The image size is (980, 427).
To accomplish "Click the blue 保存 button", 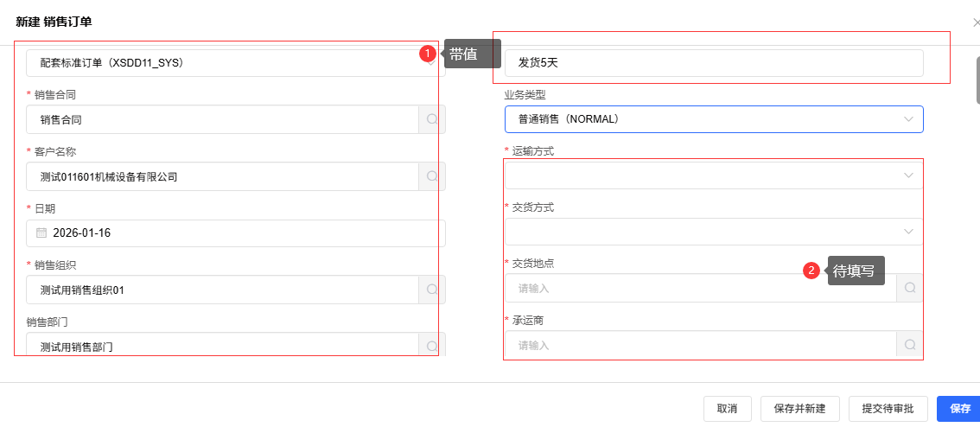I will (x=959, y=408).
